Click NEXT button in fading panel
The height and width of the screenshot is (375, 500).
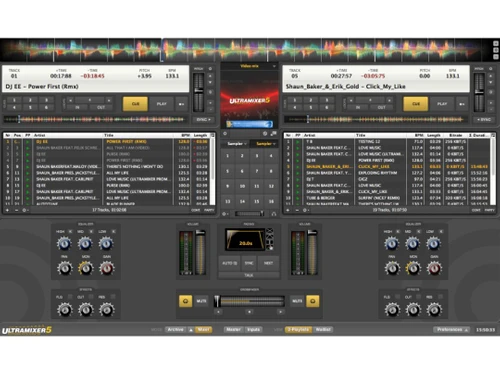click(268, 263)
